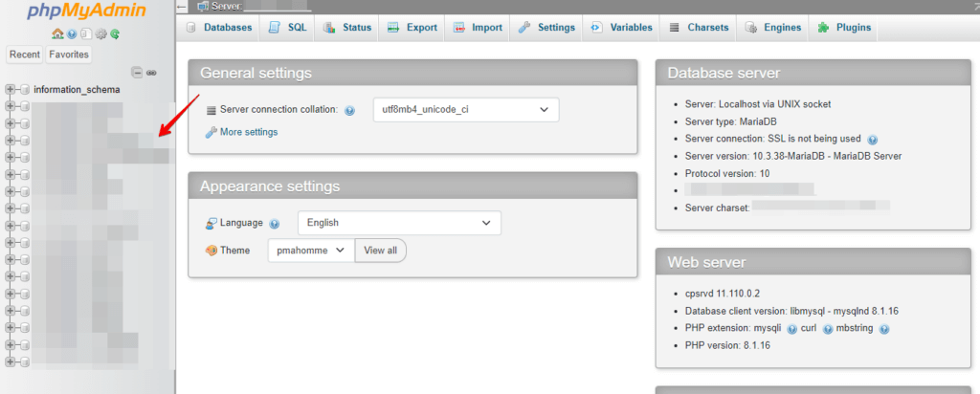Open the Language dropdown showing English
The image size is (980, 394).
click(399, 223)
